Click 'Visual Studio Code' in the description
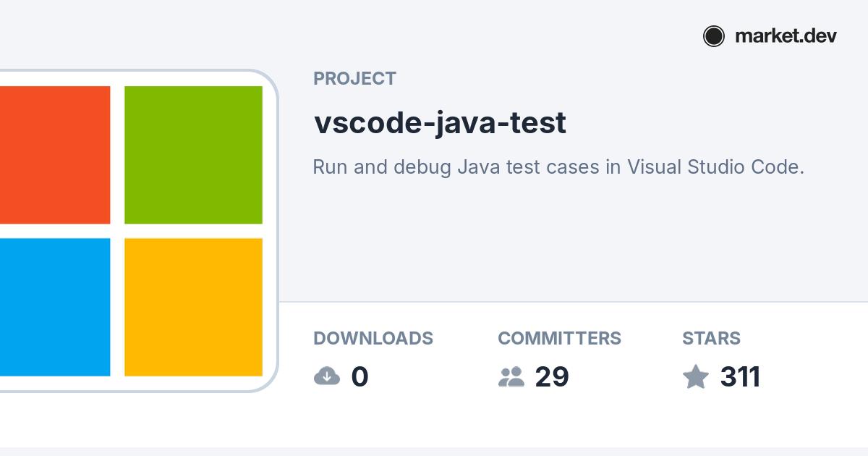 (714, 167)
